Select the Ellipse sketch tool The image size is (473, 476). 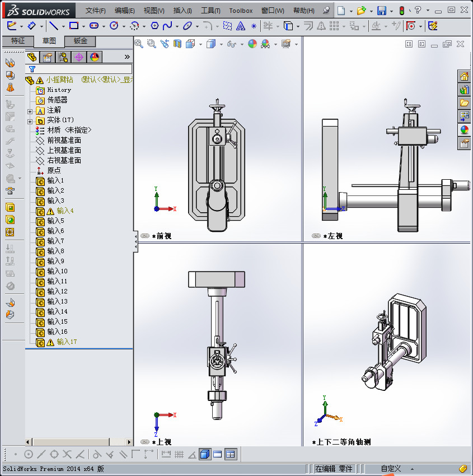point(187,26)
